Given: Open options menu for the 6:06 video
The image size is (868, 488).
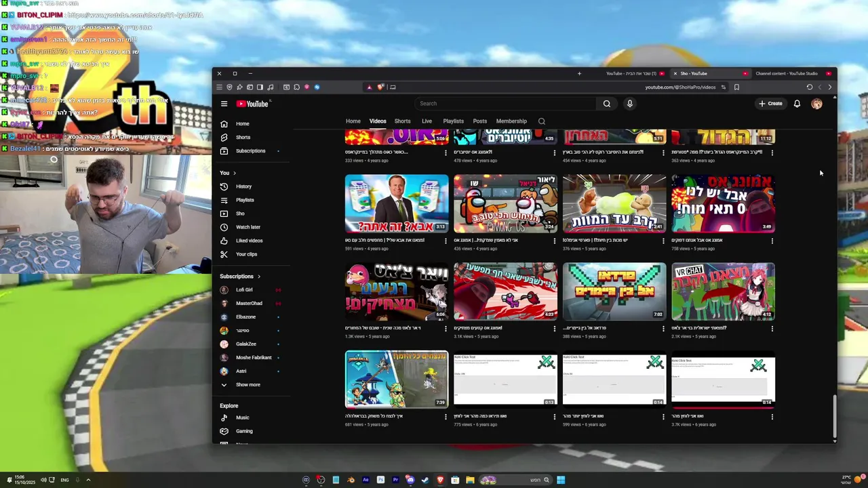Looking at the screenshot, I should pyautogui.click(x=446, y=329).
